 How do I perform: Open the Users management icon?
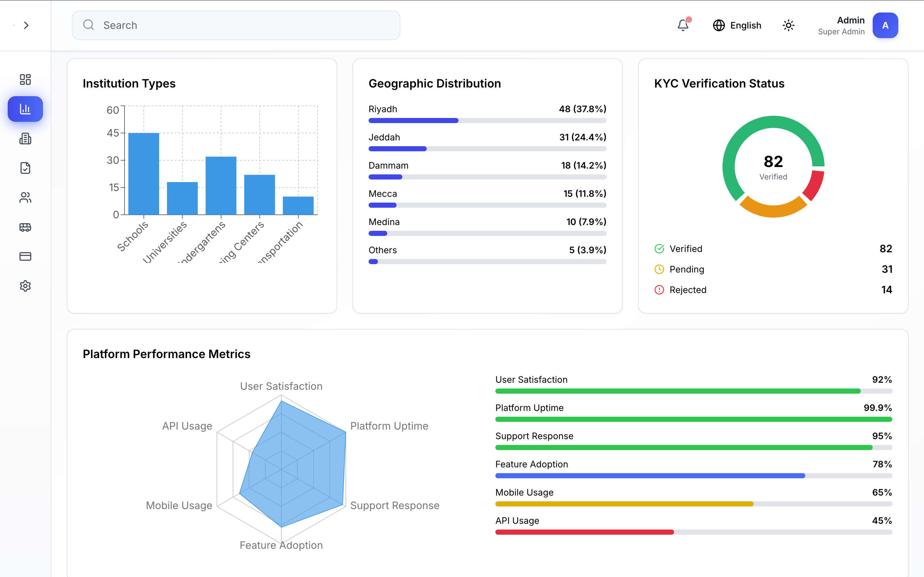point(25,198)
